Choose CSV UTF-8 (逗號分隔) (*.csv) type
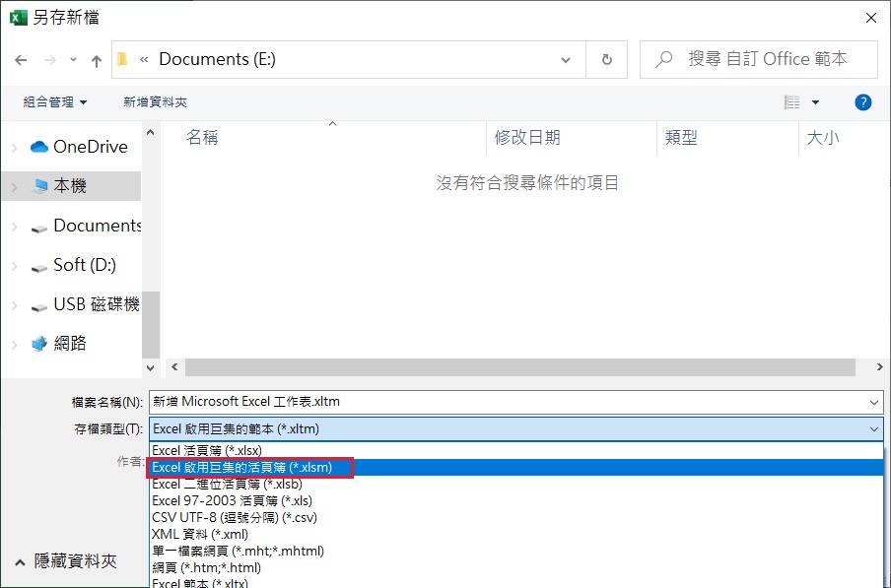 point(515,518)
